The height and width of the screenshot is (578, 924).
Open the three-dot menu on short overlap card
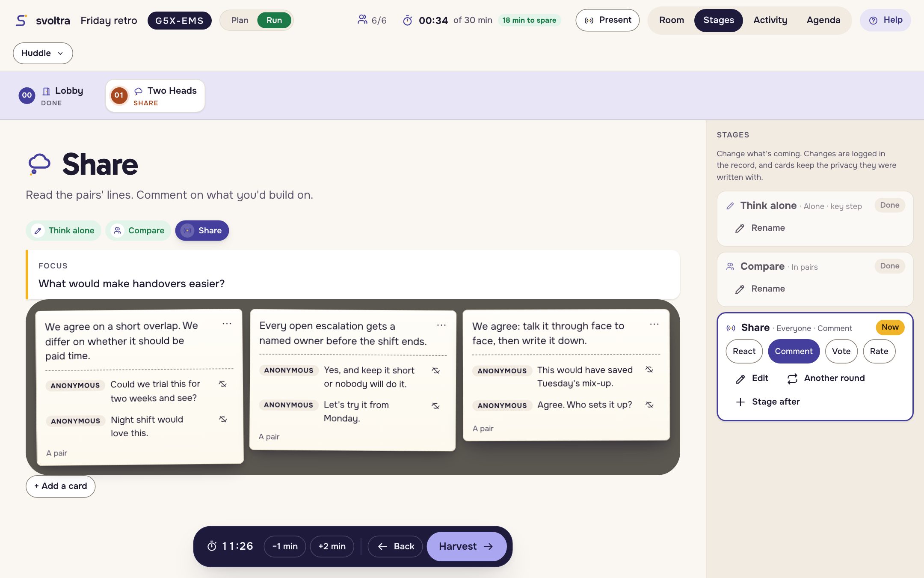227,324
